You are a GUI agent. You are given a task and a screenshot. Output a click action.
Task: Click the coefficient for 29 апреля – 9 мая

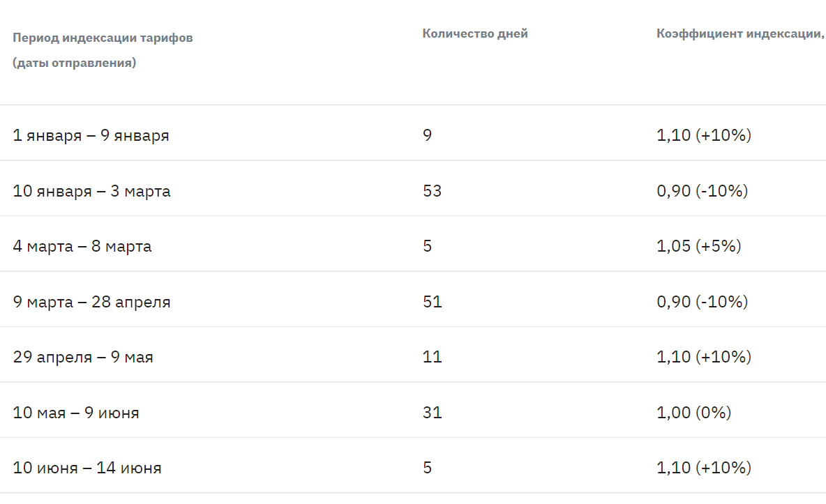point(703,358)
